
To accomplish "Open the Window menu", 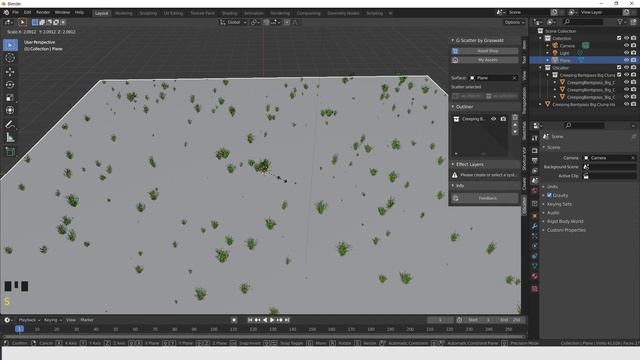I will (62, 13).
